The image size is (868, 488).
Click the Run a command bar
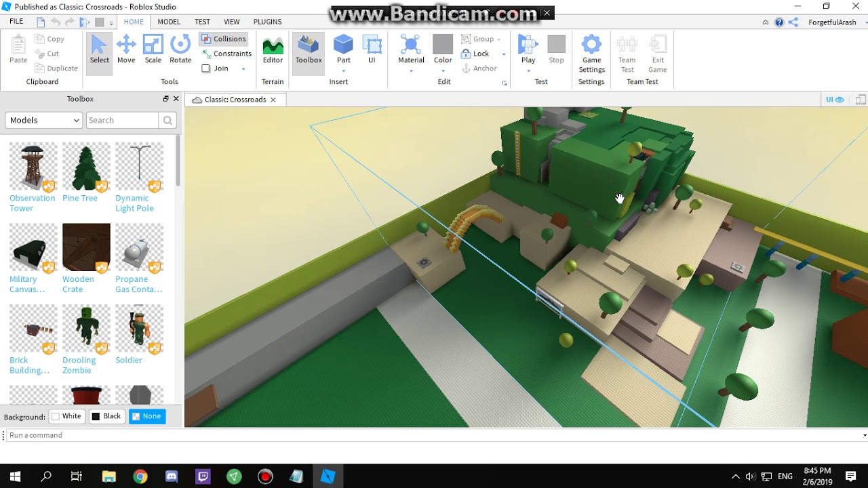(x=434, y=435)
